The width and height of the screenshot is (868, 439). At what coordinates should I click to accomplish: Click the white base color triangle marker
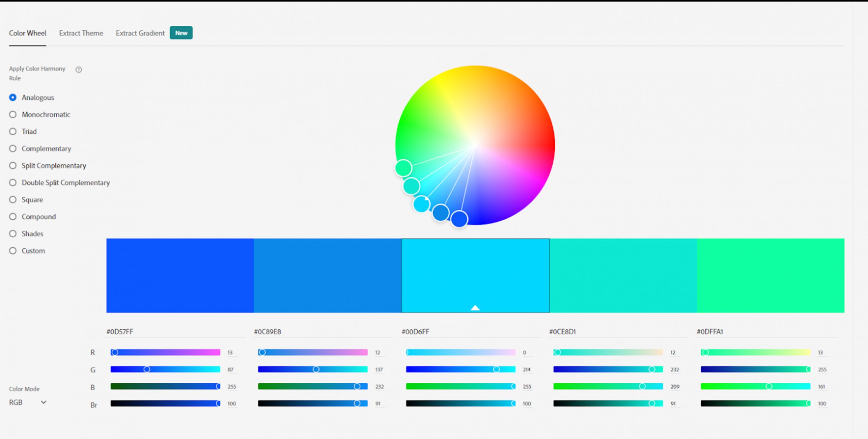point(475,307)
